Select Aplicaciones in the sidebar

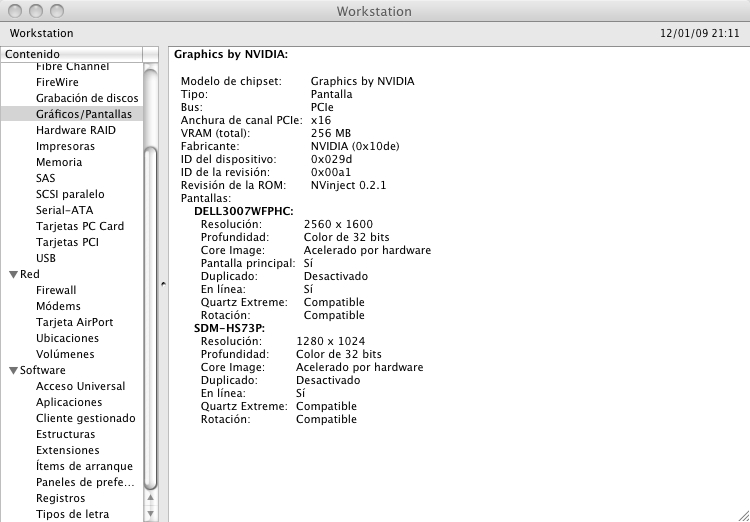pos(69,402)
